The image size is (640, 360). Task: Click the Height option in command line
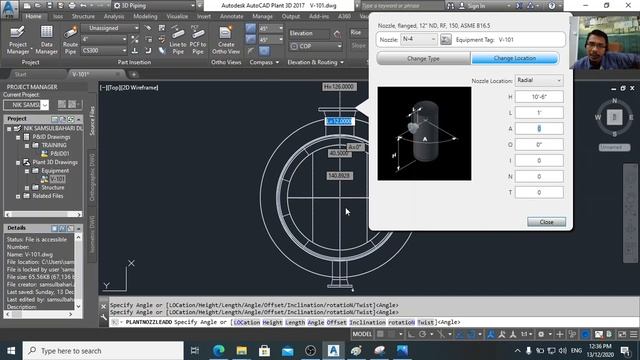(272, 322)
